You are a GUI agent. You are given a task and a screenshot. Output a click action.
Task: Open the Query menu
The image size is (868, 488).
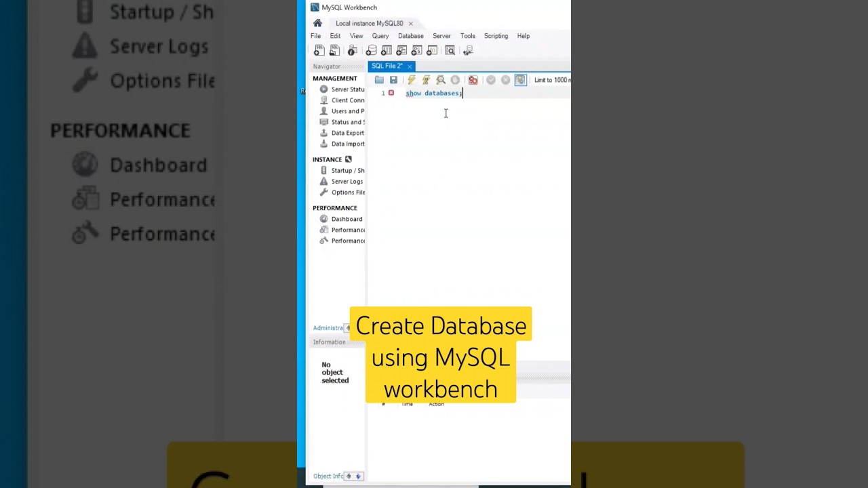click(380, 36)
